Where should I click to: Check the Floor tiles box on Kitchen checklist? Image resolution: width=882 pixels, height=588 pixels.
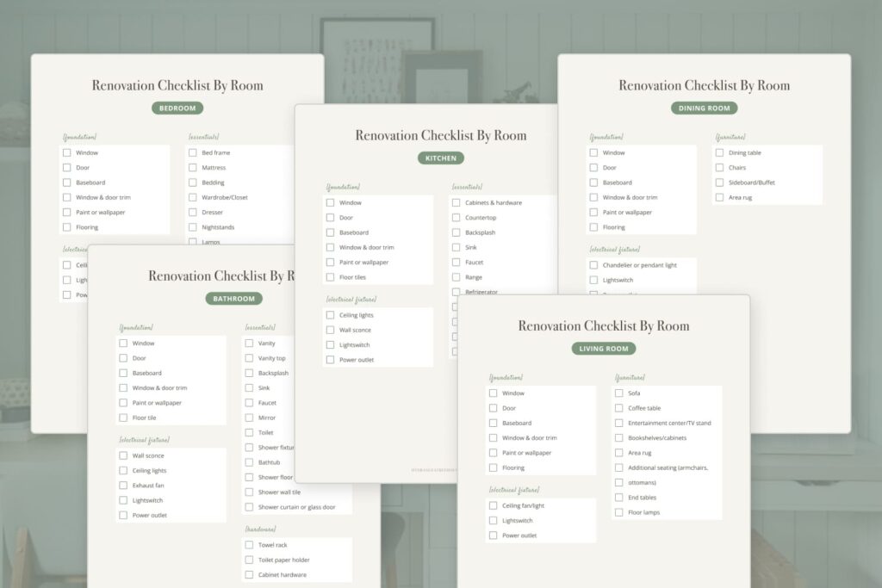330,276
